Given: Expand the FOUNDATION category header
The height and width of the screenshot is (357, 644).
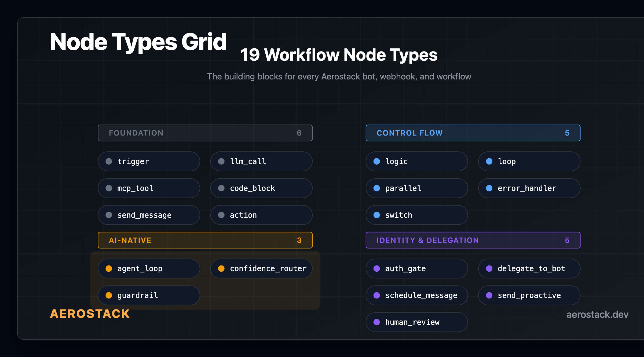Looking at the screenshot, I should (205, 133).
